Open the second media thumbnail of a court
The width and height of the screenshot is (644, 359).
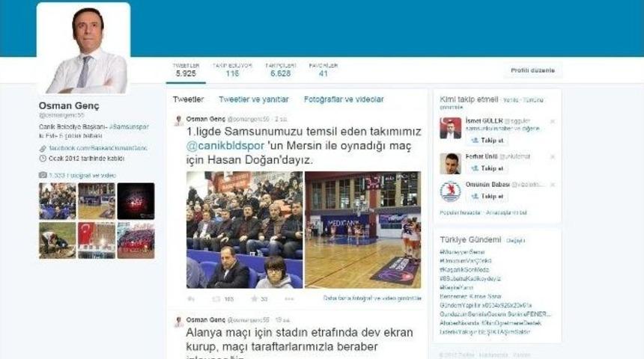click(x=97, y=201)
